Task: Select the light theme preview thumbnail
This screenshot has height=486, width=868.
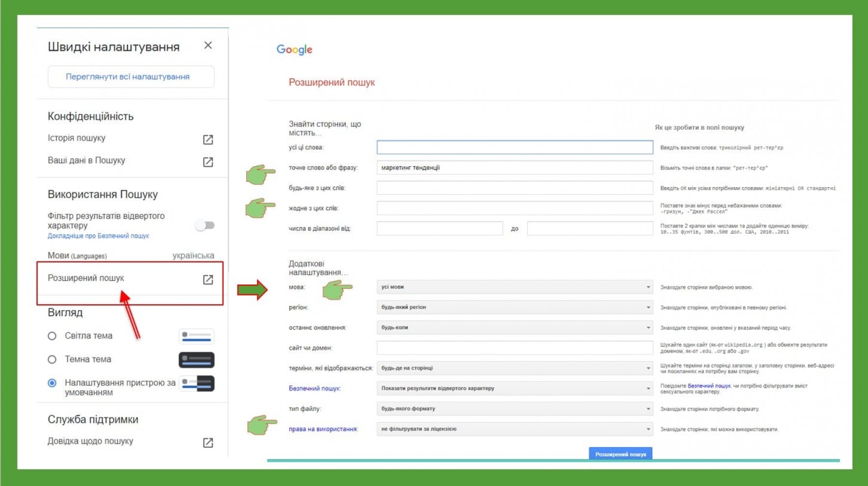Action: (196, 336)
